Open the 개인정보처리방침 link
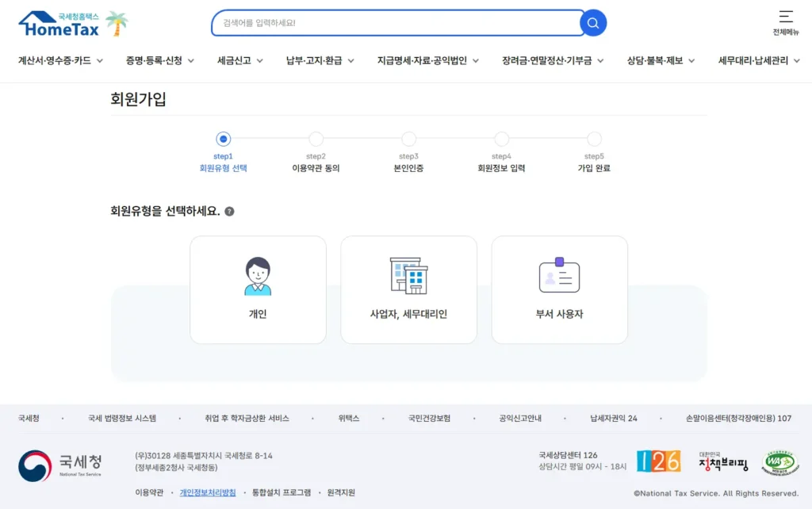 coord(208,492)
